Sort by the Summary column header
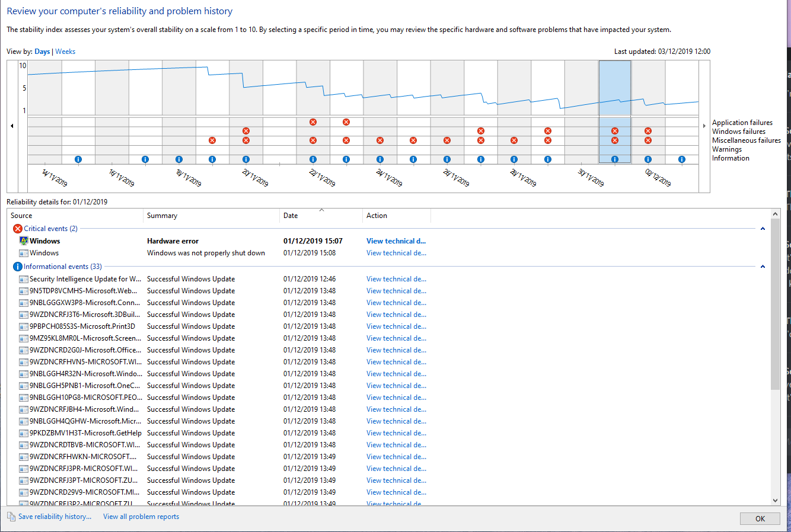 (x=211, y=216)
